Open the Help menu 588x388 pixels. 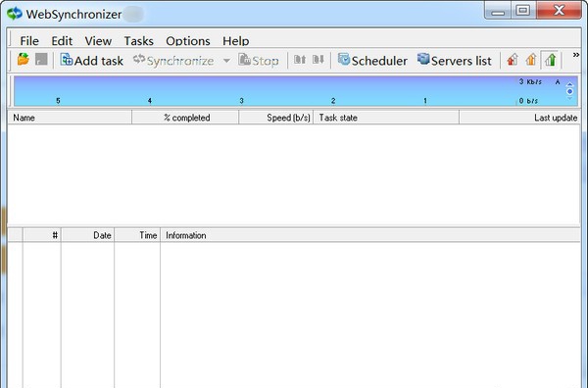[x=236, y=41]
